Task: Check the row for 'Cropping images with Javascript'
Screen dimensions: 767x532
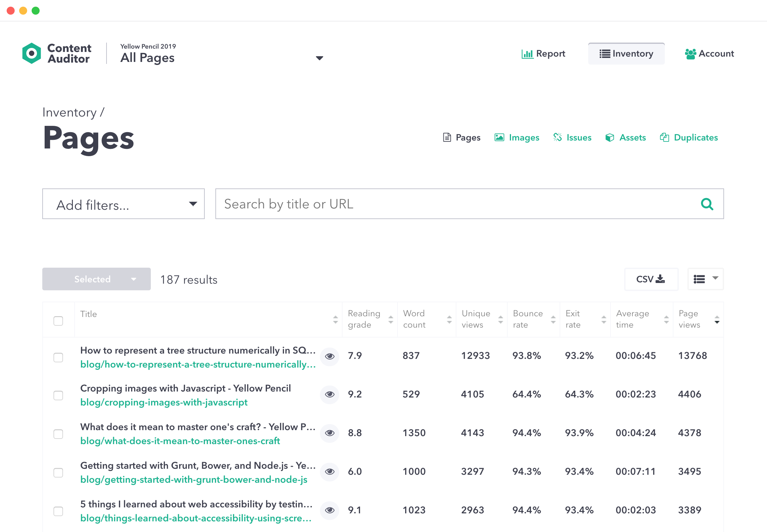Action: tap(58, 395)
